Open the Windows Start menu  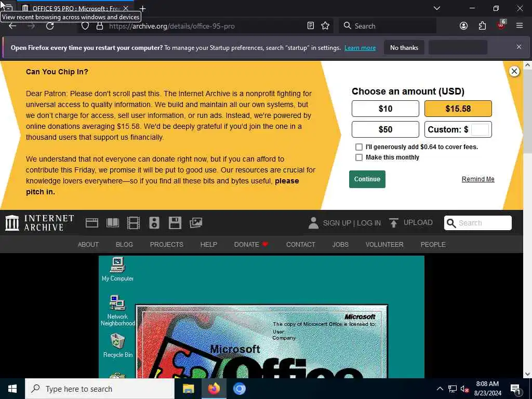[x=12, y=389]
